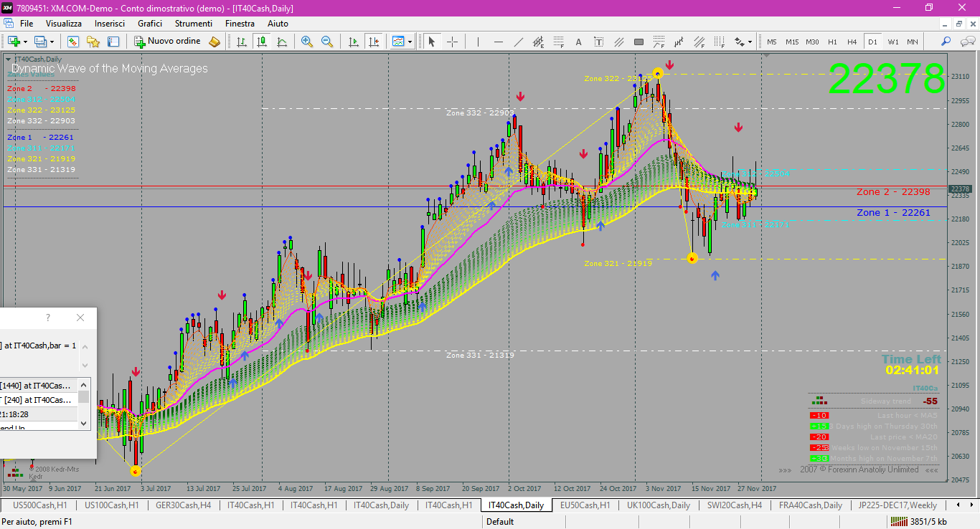Launch MetaEditor via yellow book icon
Screen dimensions: 980x529
tap(214, 42)
